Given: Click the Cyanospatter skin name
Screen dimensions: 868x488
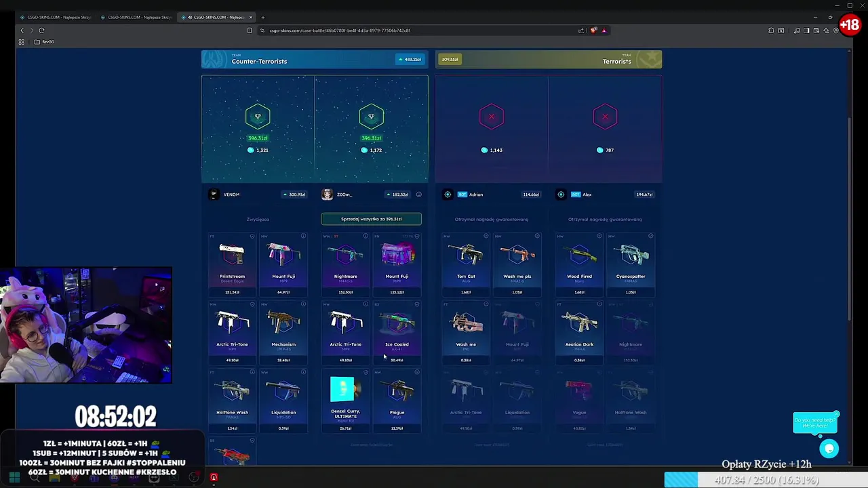Looking at the screenshot, I should pyautogui.click(x=631, y=277).
